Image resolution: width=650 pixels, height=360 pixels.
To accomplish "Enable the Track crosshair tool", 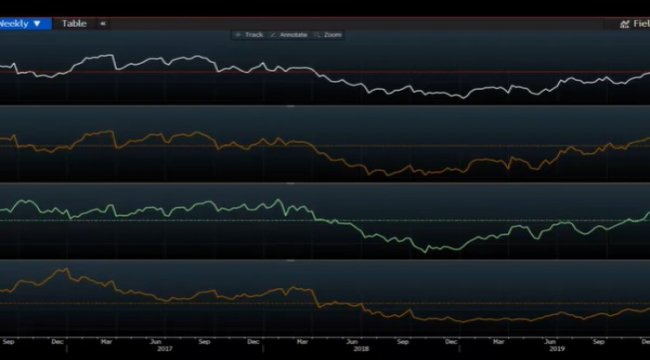I will (250, 35).
